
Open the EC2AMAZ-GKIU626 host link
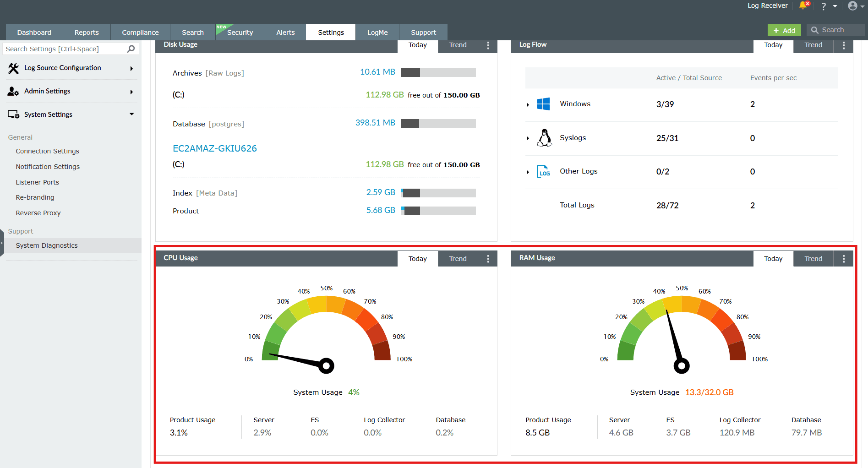click(x=214, y=148)
